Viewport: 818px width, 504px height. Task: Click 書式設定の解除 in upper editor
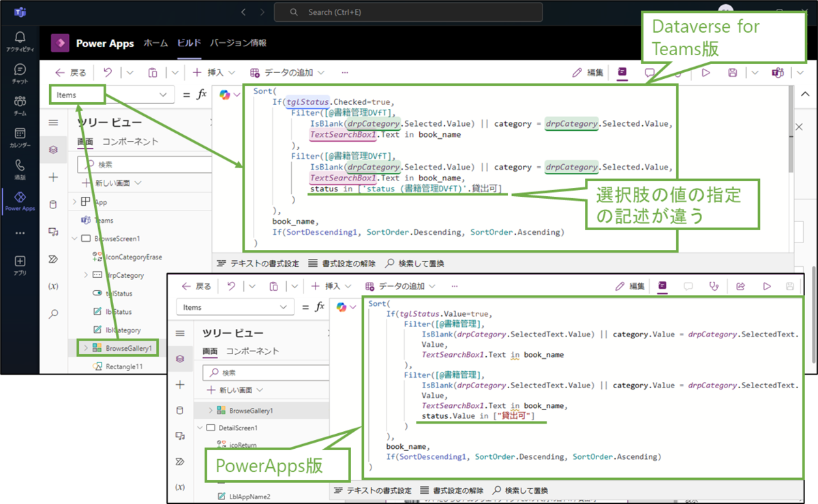pos(342,263)
